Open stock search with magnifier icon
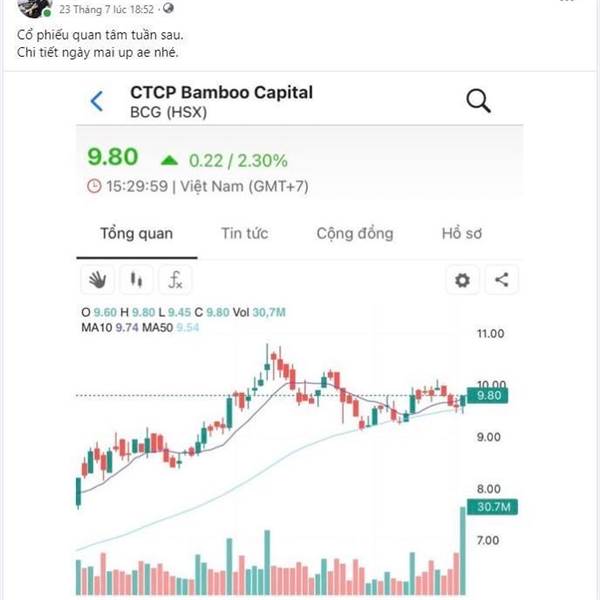The image size is (600, 600). click(478, 101)
